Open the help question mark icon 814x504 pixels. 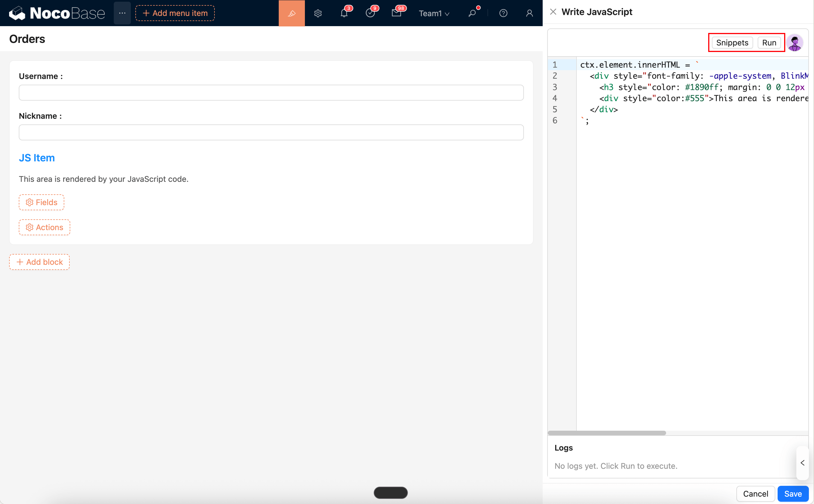pos(503,13)
